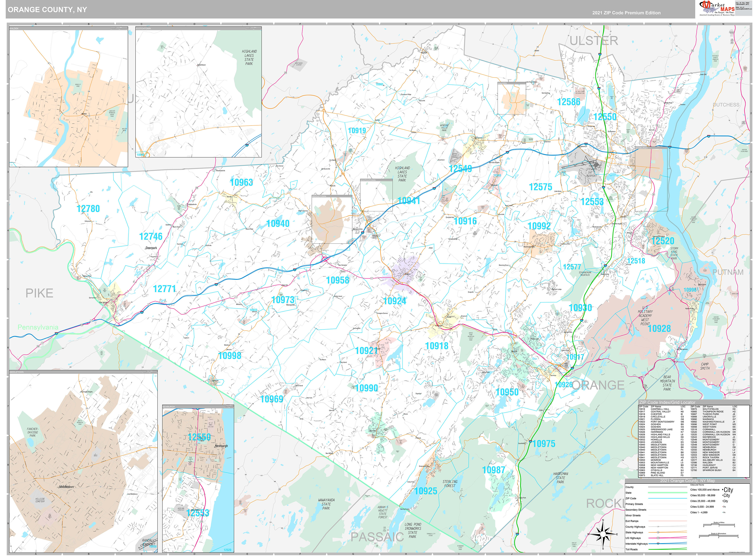The image size is (756, 556).
Task: Click ZIP code label 12520
Action: click(x=663, y=241)
